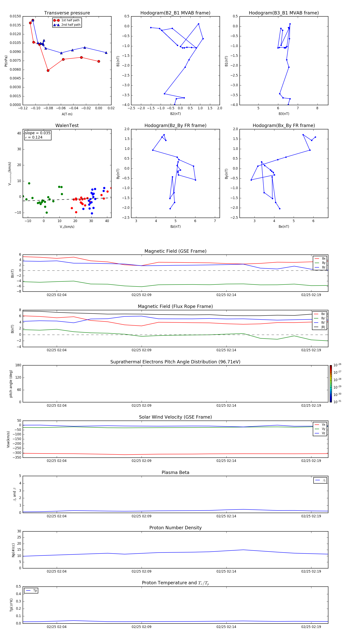The width and height of the screenshot is (351, 644).
Task: Select the '|B|' legend entry
Action: pyautogui.click(x=320, y=327)
